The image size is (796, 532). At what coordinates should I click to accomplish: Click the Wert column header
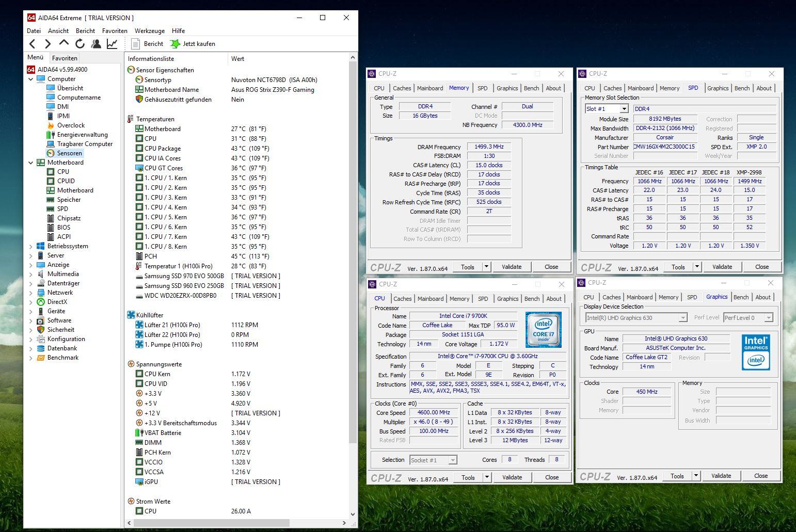point(288,59)
